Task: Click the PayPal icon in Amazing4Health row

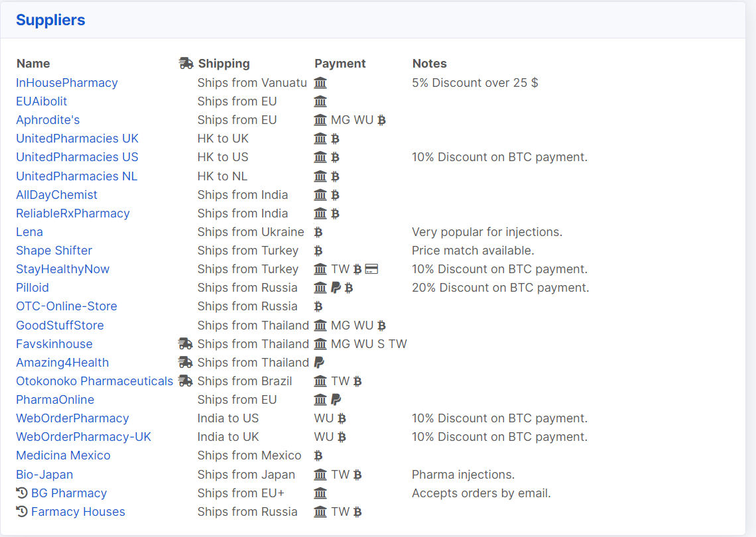Action: click(x=319, y=363)
